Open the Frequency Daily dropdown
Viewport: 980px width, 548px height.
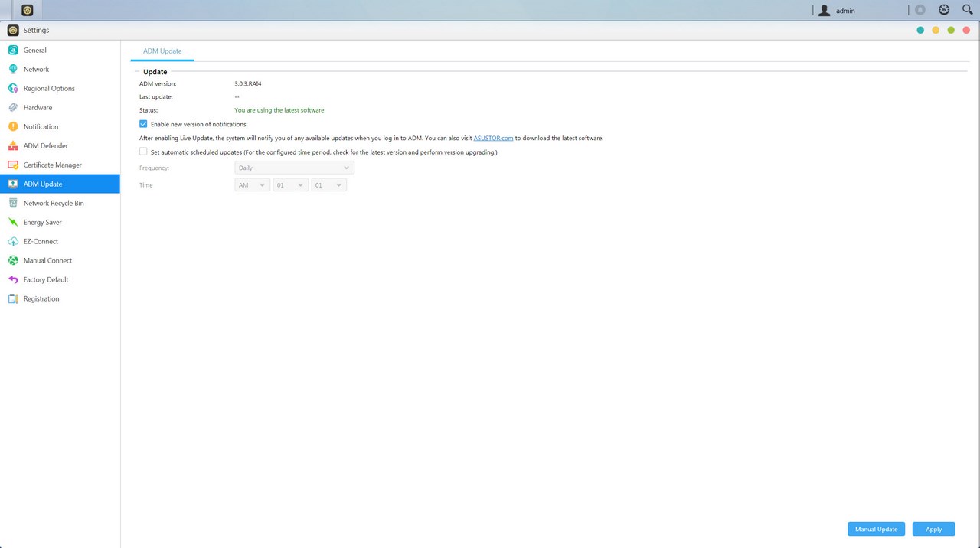tap(294, 168)
